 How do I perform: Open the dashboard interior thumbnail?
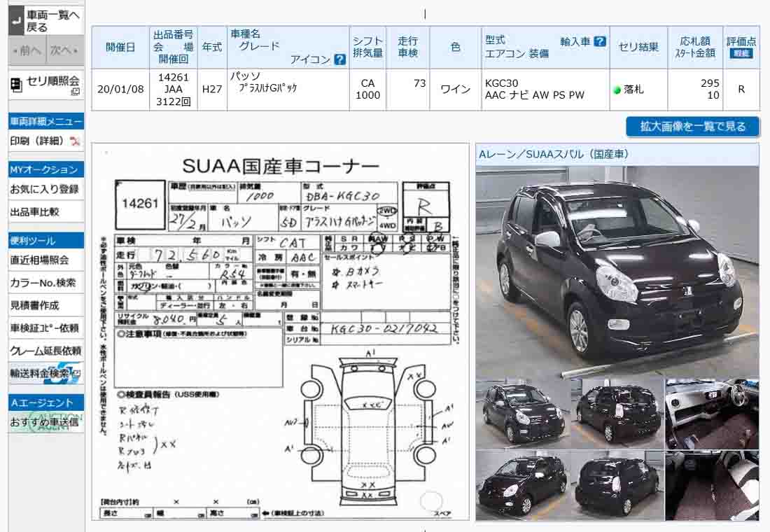(712, 414)
